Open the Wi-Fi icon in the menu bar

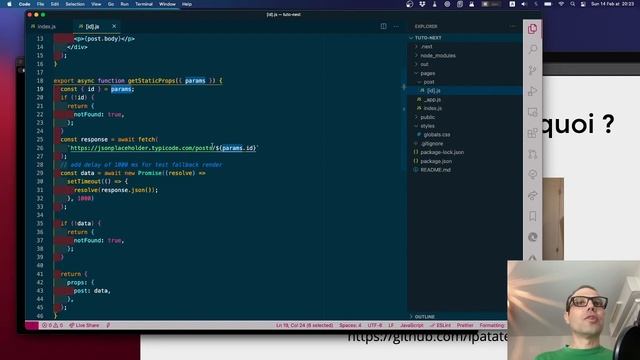(x=561, y=4)
